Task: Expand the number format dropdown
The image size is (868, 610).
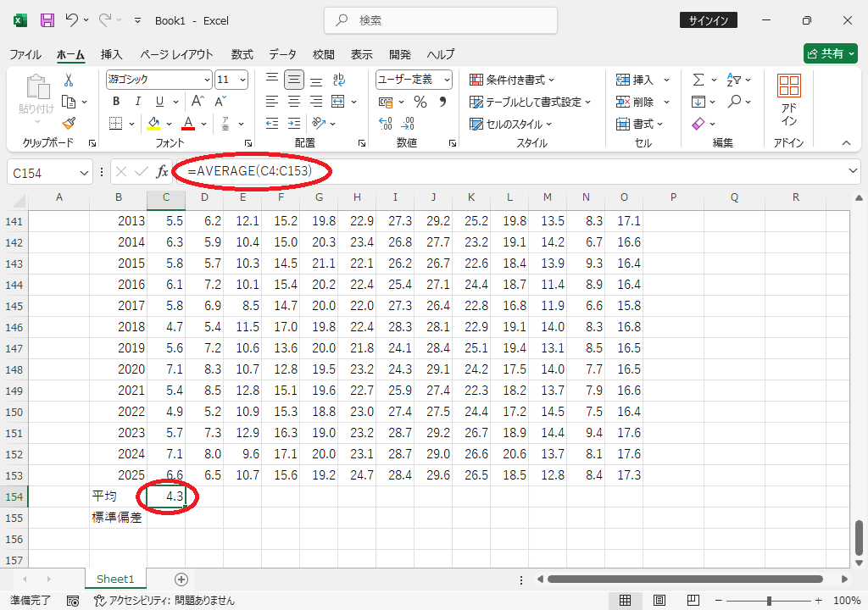Action: click(x=447, y=80)
